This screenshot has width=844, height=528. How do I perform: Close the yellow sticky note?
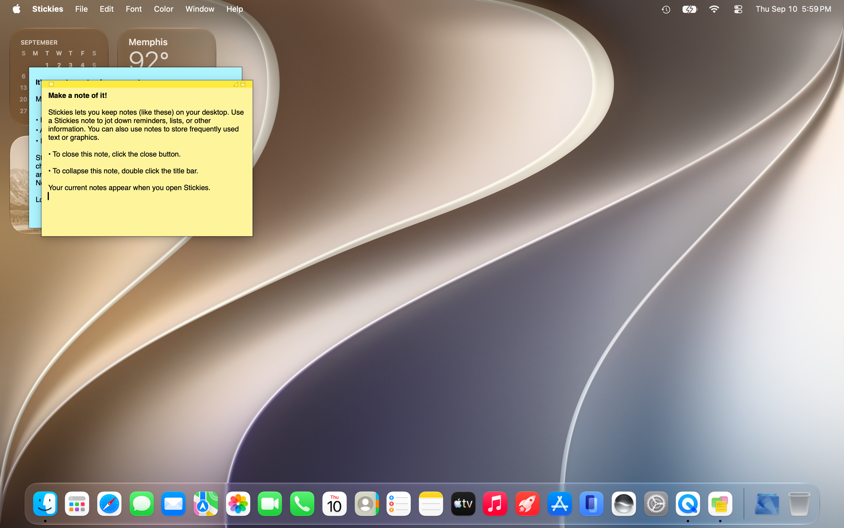click(51, 85)
